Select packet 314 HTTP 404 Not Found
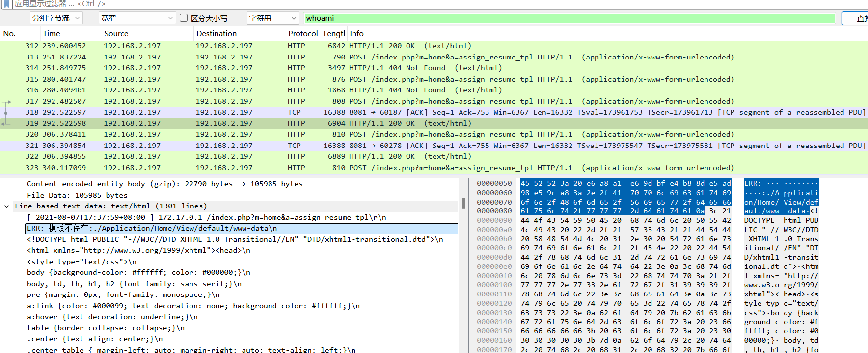 [434, 68]
